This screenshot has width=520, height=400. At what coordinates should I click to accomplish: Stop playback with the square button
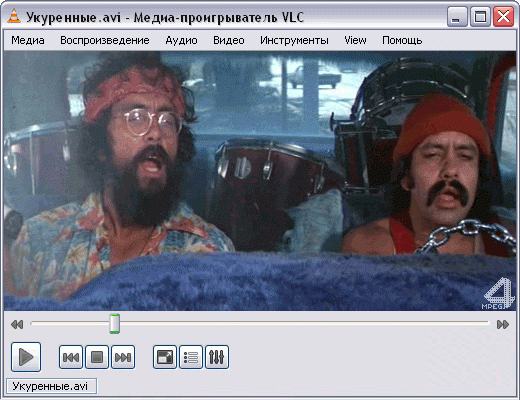pos(97,357)
